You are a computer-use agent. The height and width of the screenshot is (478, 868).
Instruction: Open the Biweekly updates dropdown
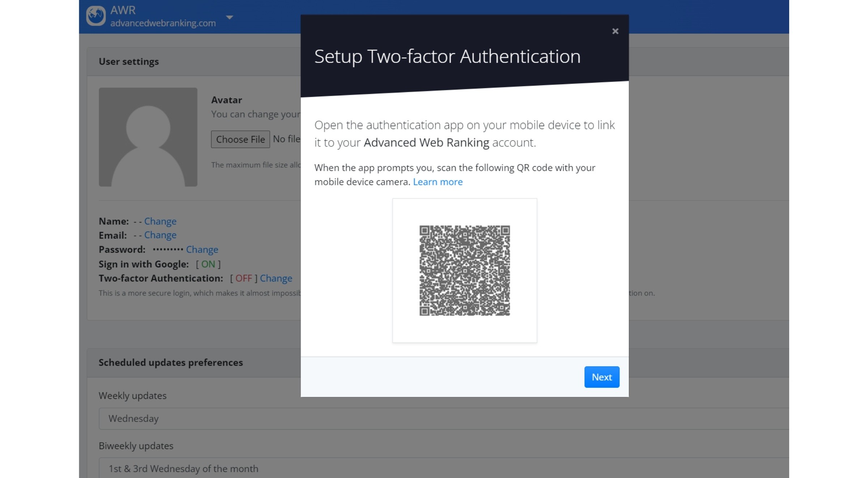pyautogui.click(x=444, y=468)
